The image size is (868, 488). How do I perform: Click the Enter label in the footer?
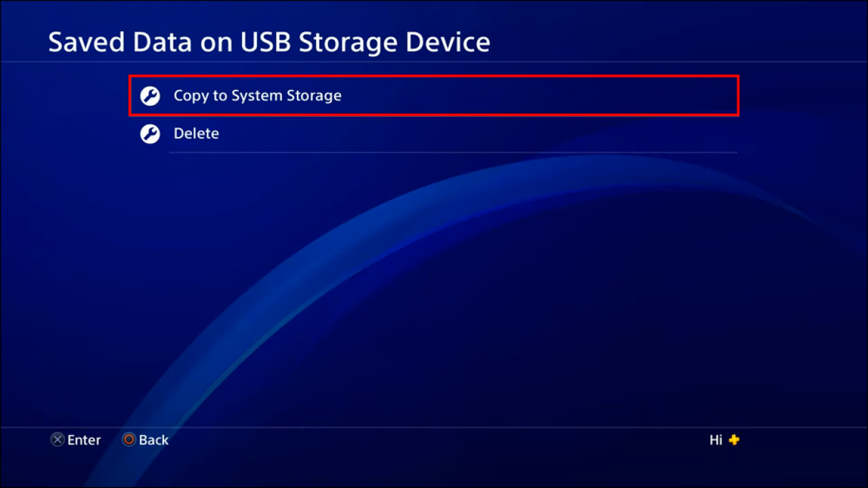coord(84,441)
